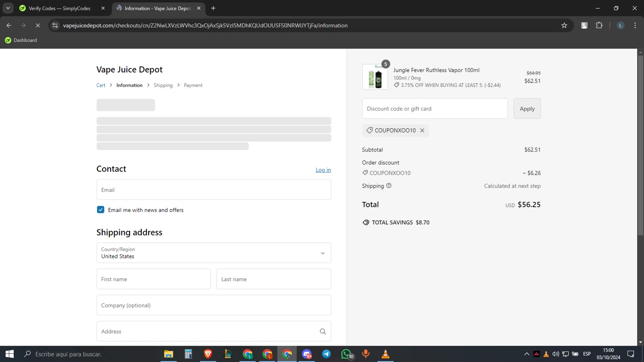The width and height of the screenshot is (644, 362).
Task: Click the Vape Juice Depot store title
Action: [129, 69]
